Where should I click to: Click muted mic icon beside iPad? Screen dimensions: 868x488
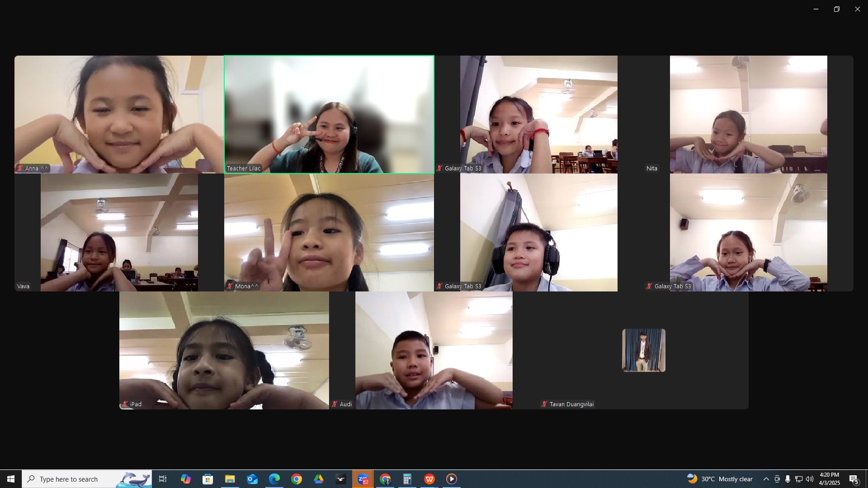pyautogui.click(x=125, y=404)
